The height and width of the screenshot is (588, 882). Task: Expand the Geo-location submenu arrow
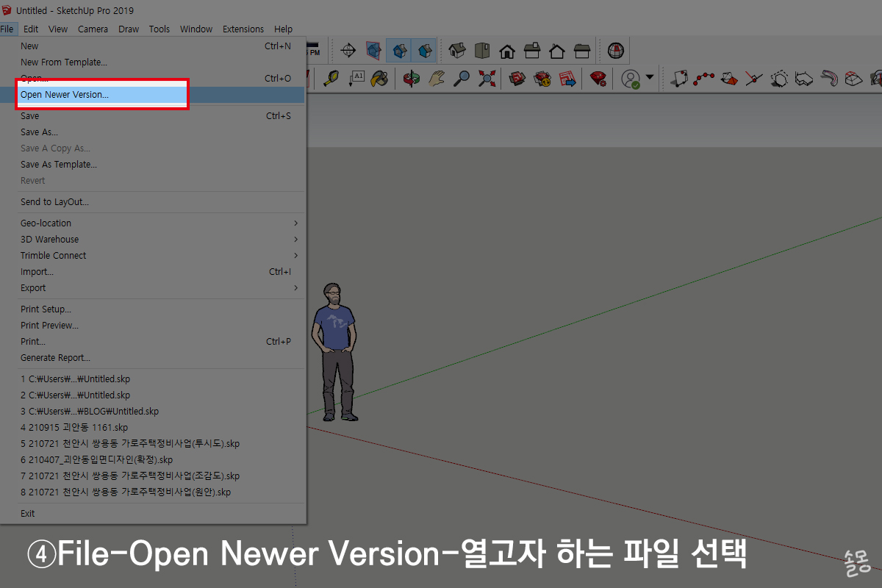296,223
